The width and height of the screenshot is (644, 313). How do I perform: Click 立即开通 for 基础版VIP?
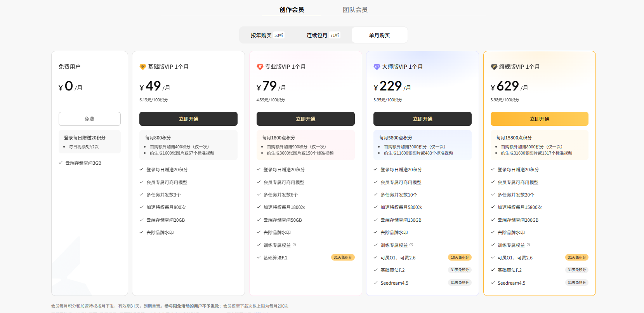point(188,119)
